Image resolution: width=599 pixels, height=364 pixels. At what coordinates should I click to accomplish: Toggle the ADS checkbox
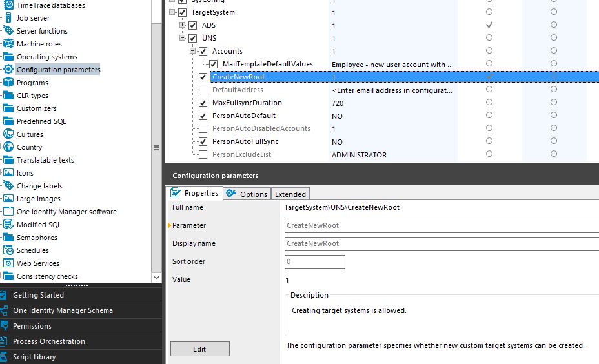click(x=193, y=26)
